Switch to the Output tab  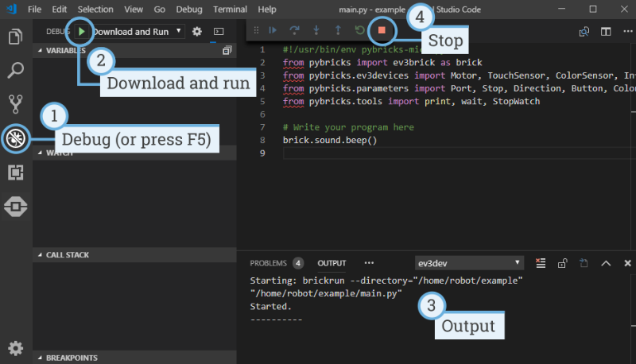[x=332, y=263]
